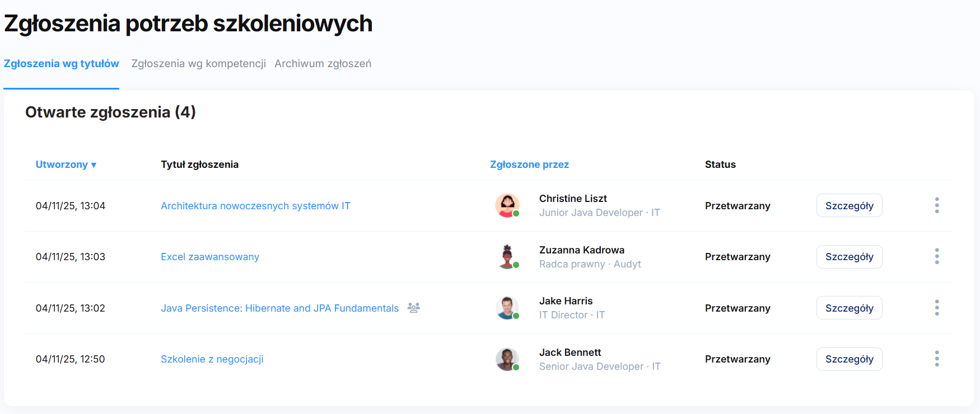Sort by Zgłoszone przez column header
The height and width of the screenshot is (414, 980).
click(529, 164)
